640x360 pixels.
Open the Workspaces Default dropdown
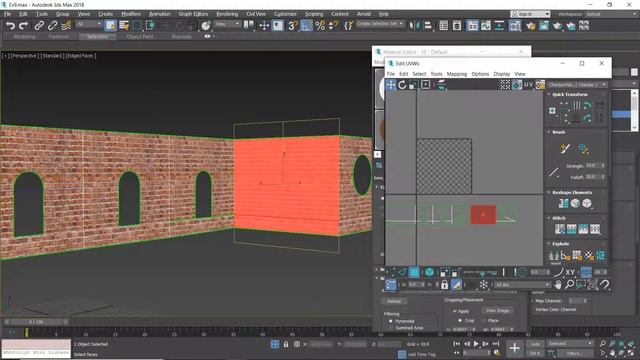coord(611,14)
